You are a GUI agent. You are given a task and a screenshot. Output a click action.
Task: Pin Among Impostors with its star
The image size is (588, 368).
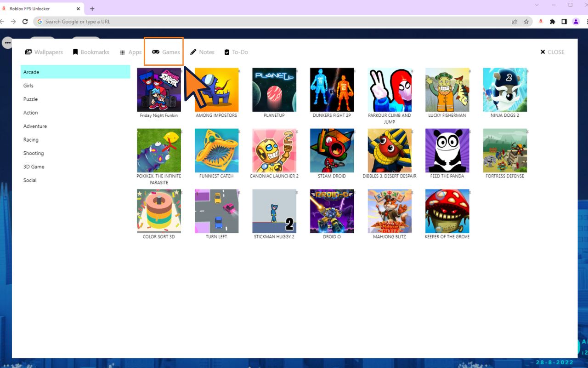point(239,71)
